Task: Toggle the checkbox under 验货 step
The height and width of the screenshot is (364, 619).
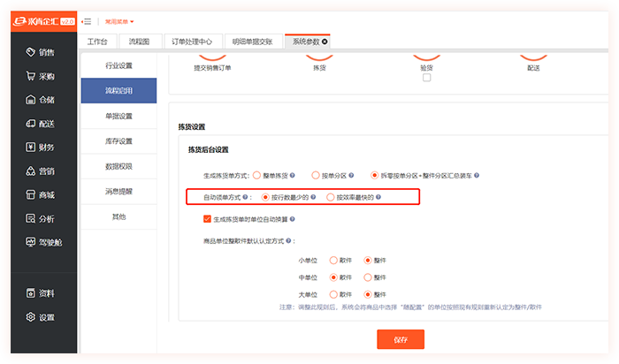Action: point(426,78)
